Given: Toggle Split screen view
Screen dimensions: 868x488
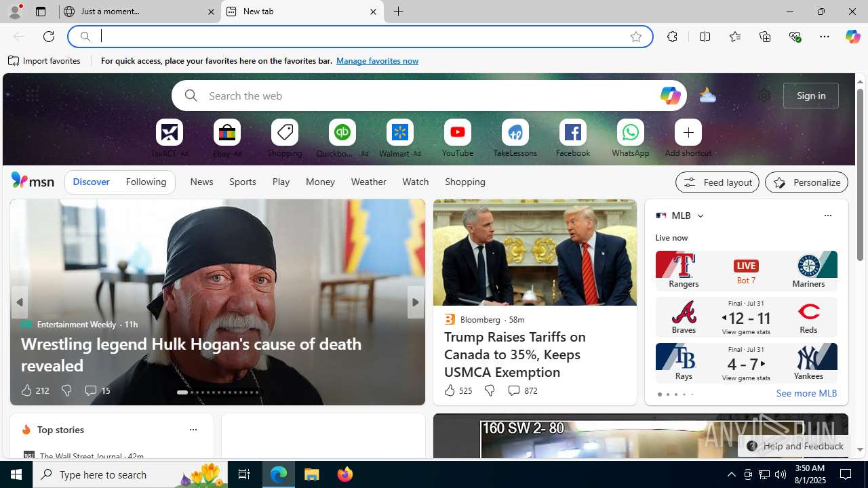Looking at the screenshot, I should (x=705, y=37).
